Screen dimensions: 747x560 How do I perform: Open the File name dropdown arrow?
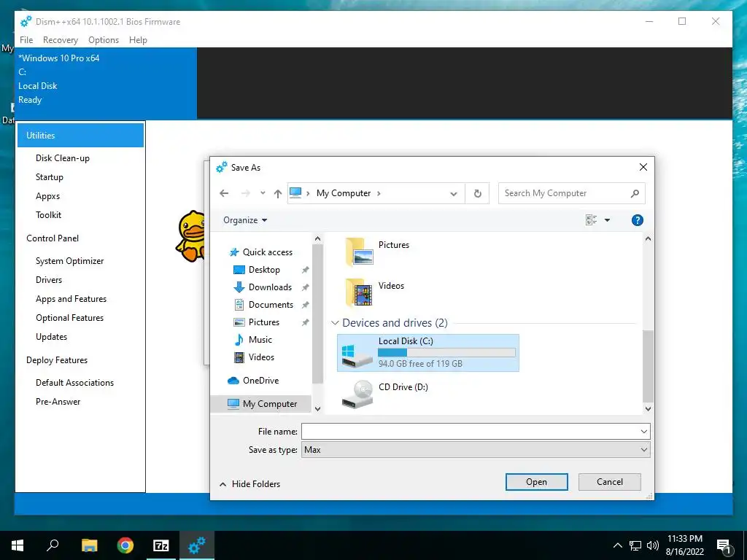coord(643,432)
